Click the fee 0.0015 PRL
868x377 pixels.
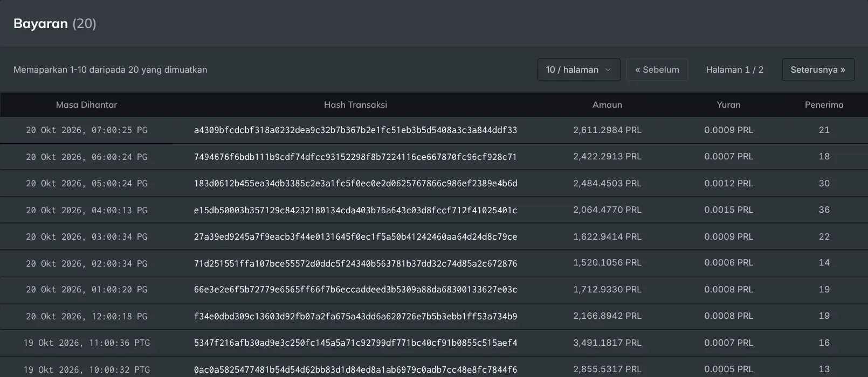[728, 210]
